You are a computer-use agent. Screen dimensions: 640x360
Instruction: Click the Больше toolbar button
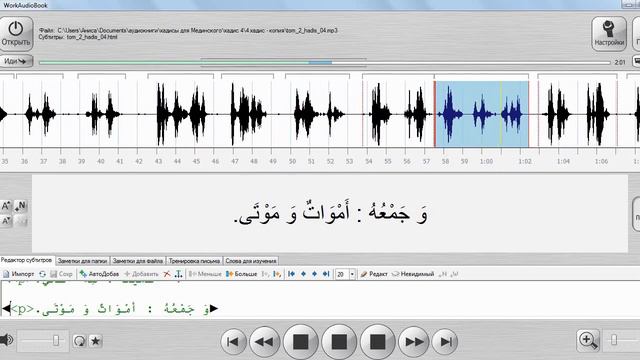coord(241,274)
